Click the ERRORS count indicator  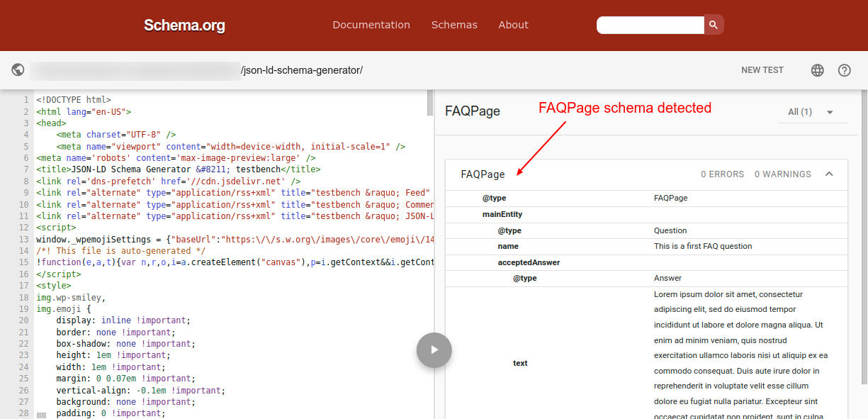(x=722, y=174)
